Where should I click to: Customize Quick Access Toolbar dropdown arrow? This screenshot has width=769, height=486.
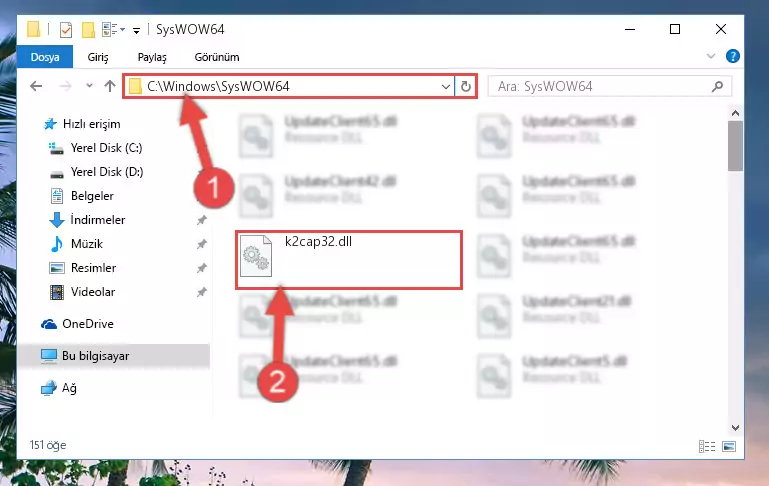(136, 30)
